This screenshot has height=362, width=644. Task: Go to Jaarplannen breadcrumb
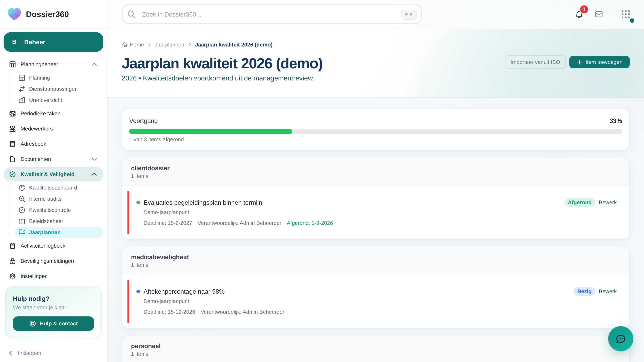tap(169, 45)
